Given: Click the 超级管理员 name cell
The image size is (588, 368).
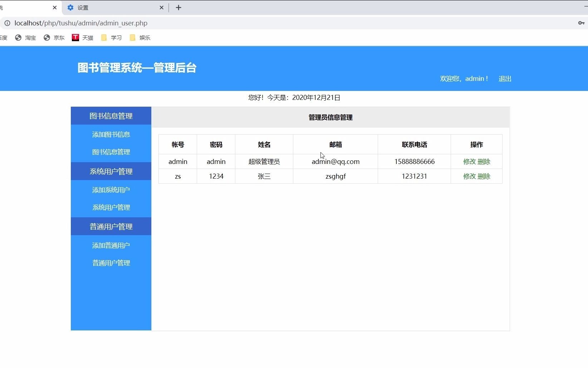Looking at the screenshot, I should pyautogui.click(x=264, y=161).
